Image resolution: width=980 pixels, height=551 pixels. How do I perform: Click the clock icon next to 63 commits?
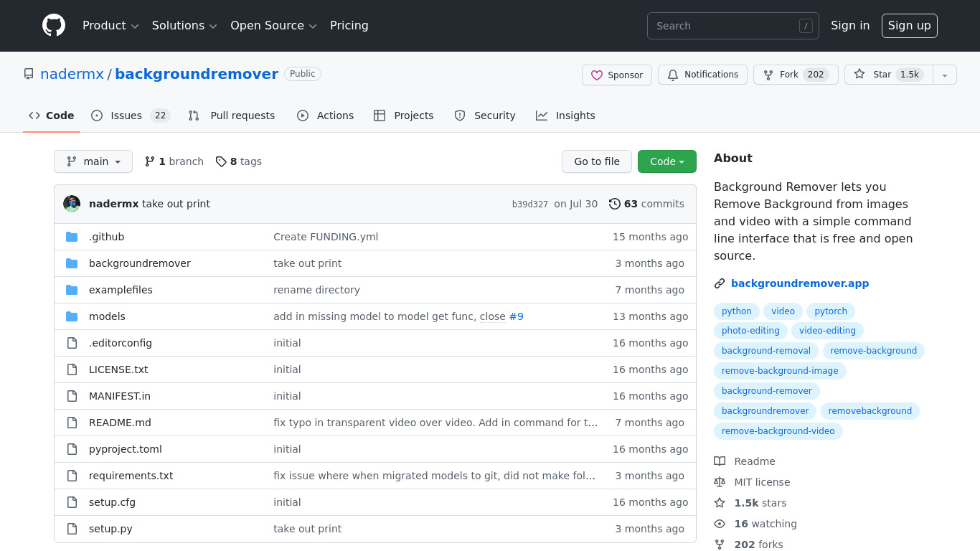615,204
